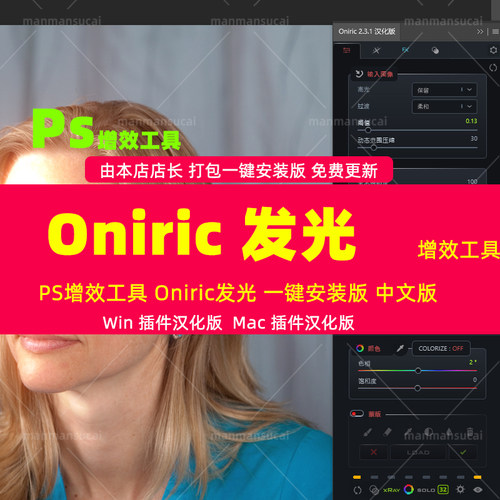Click reset icon beside the xRay label

357,490
